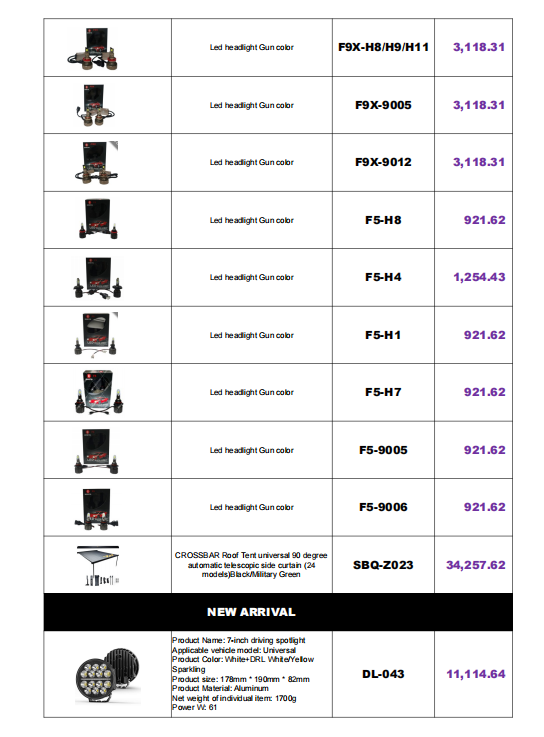
Task: Click the CROSSBAR Roof Tent description text
Action: click(251, 565)
